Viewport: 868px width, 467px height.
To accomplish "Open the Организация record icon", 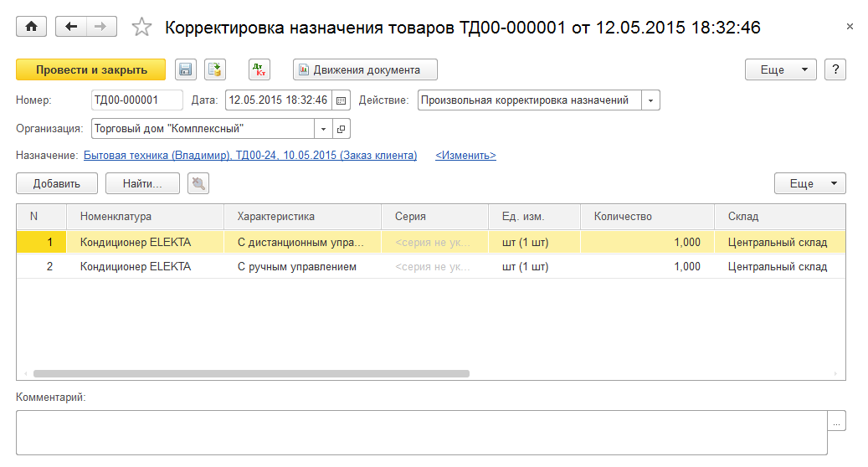I will [342, 129].
